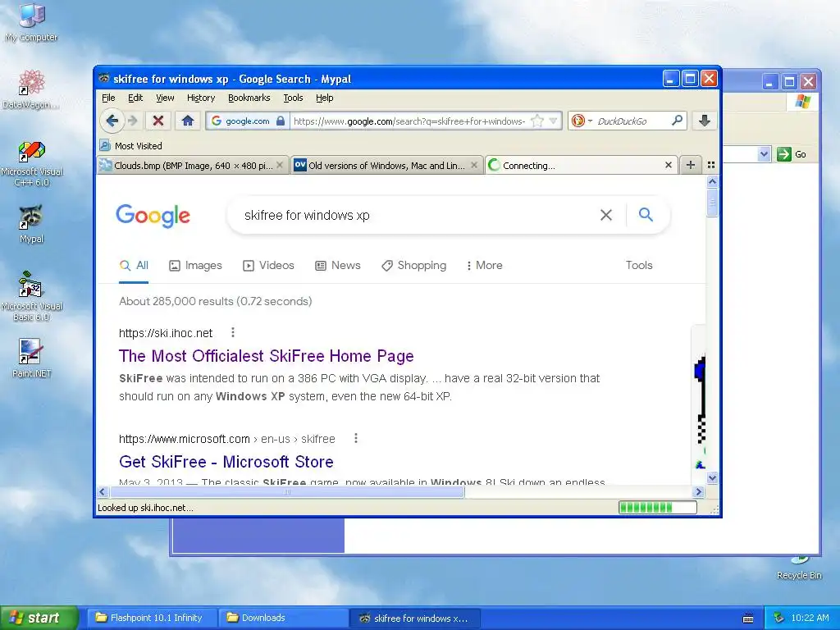The image size is (840, 630).
Task: Open options dots beside ski.ihoc.net result
Action: pyautogui.click(x=232, y=333)
